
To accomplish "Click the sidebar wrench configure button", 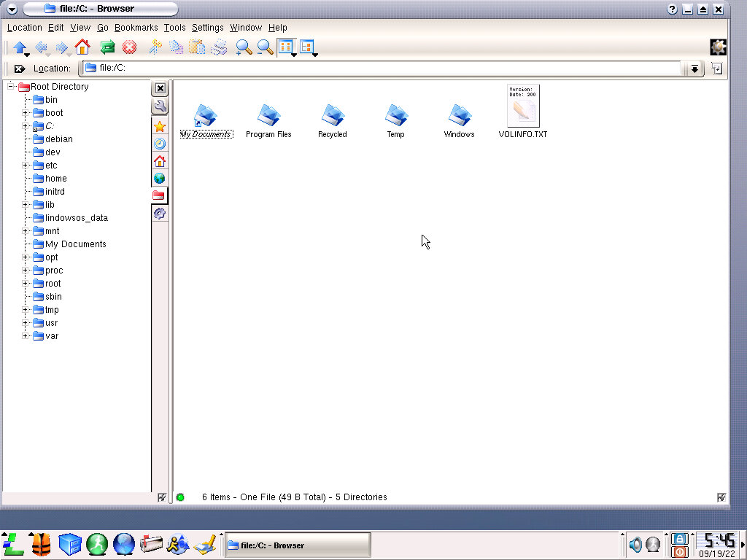I will click(160, 106).
